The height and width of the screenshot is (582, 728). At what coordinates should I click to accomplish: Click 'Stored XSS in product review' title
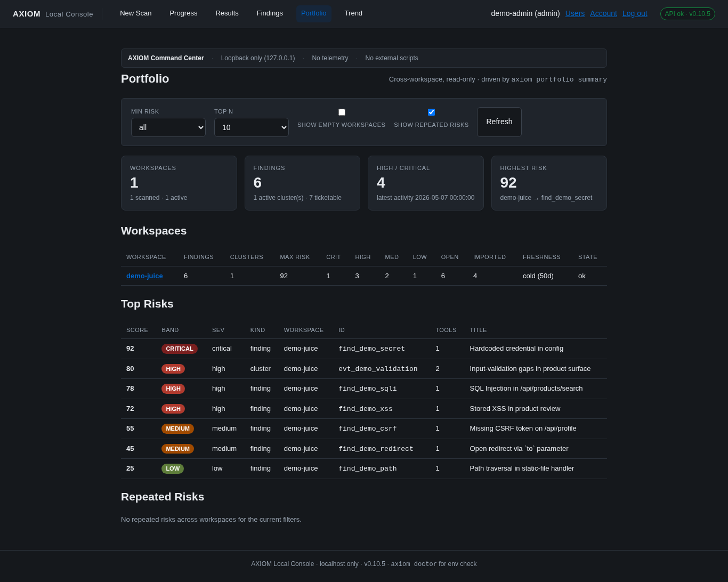(515, 409)
